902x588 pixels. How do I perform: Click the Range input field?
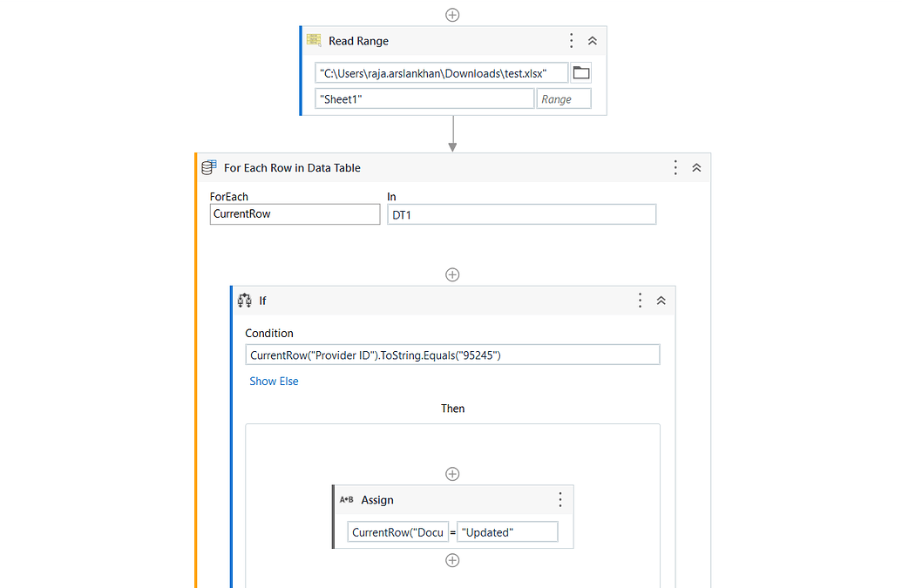coord(564,99)
